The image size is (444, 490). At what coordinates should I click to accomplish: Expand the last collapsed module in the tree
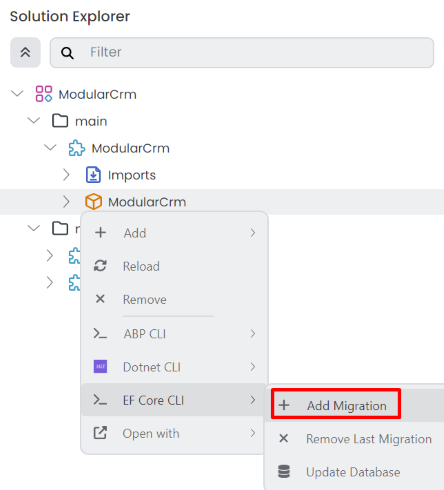50,283
